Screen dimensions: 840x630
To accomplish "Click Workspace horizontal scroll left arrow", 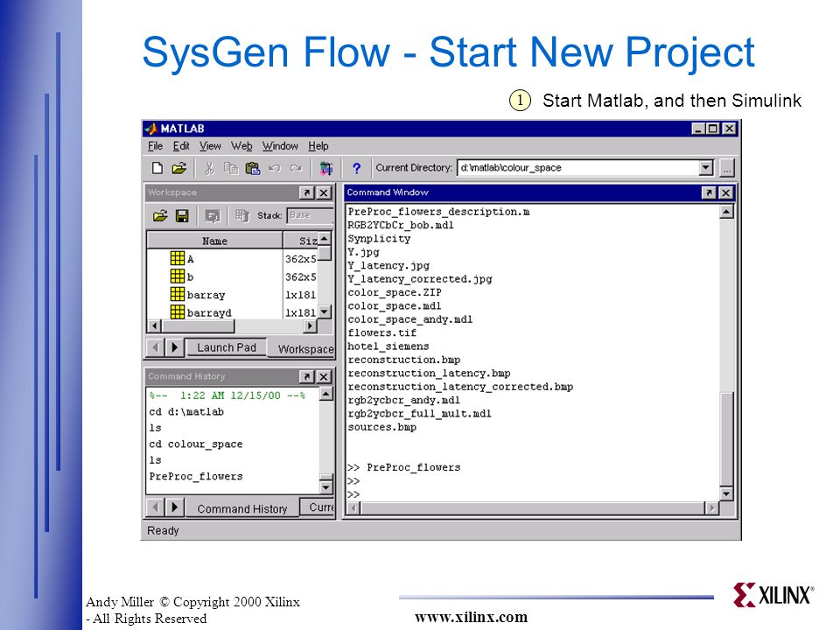I will point(155,325).
